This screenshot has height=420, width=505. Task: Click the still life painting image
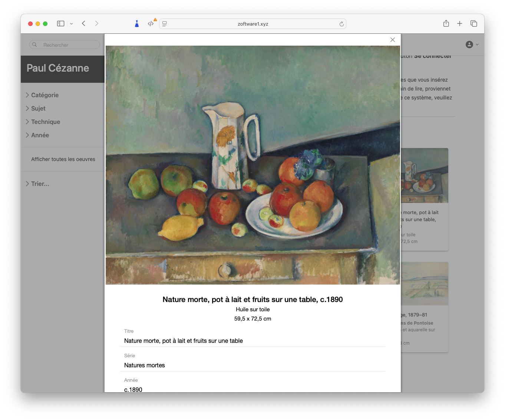click(x=252, y=165)
